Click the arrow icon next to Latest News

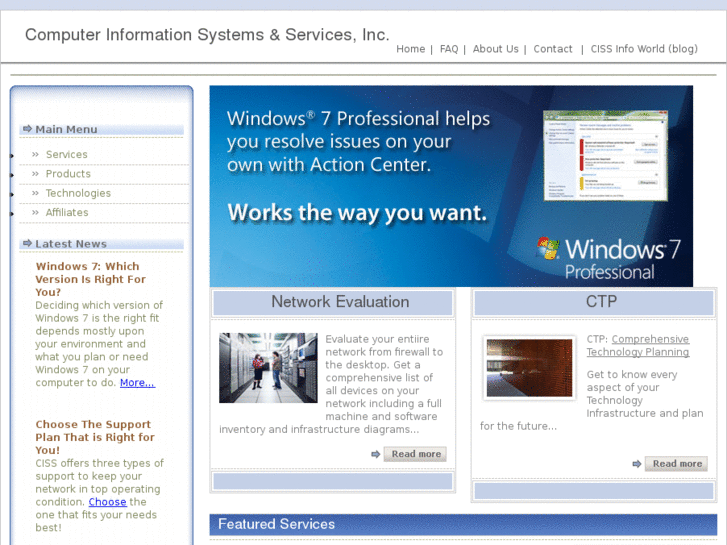pos(28,243)
